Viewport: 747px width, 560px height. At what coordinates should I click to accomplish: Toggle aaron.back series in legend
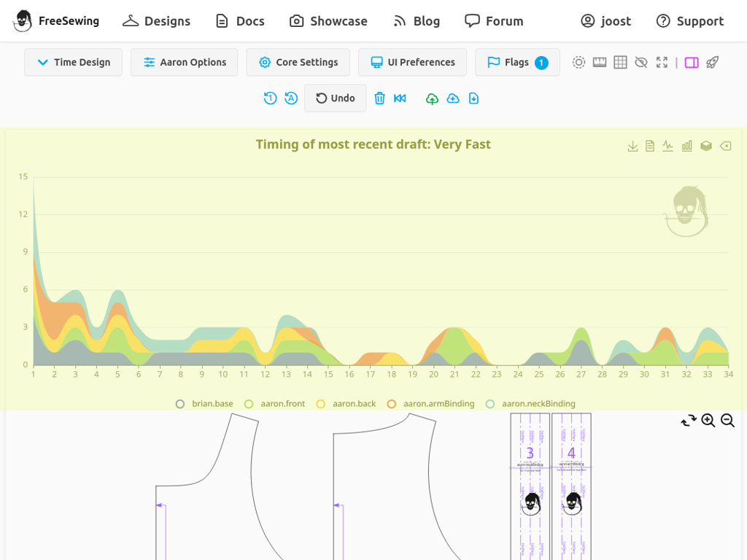tap(346, 404)
